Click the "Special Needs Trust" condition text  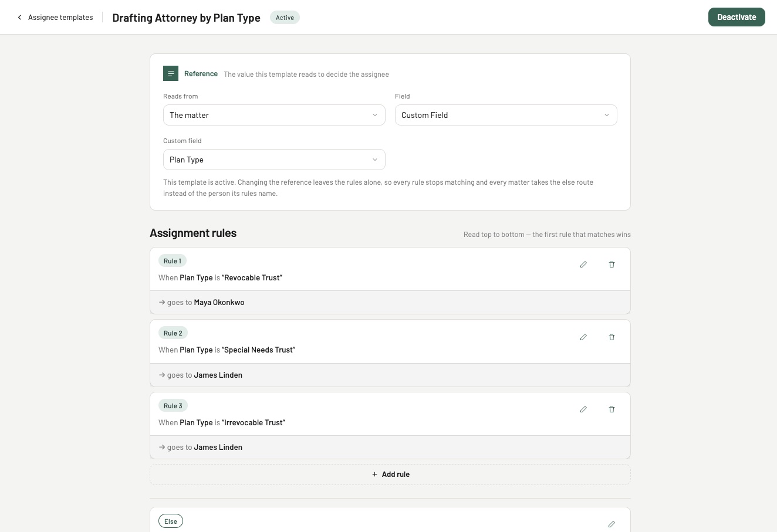(x=258, y=350)
